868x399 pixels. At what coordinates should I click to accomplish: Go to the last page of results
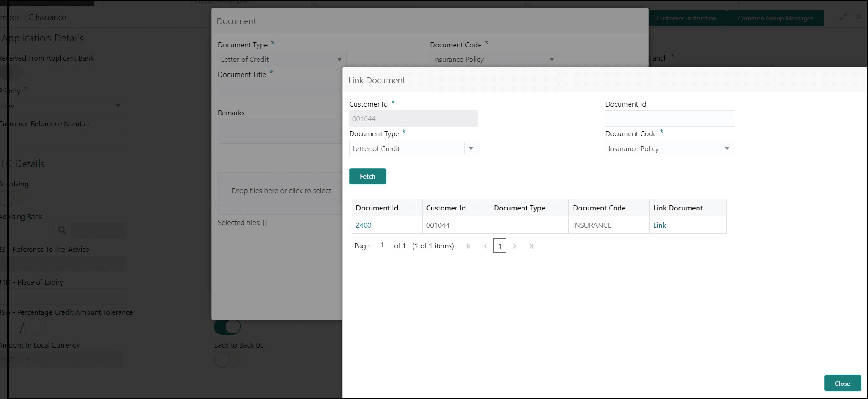(x=531, y=246)
